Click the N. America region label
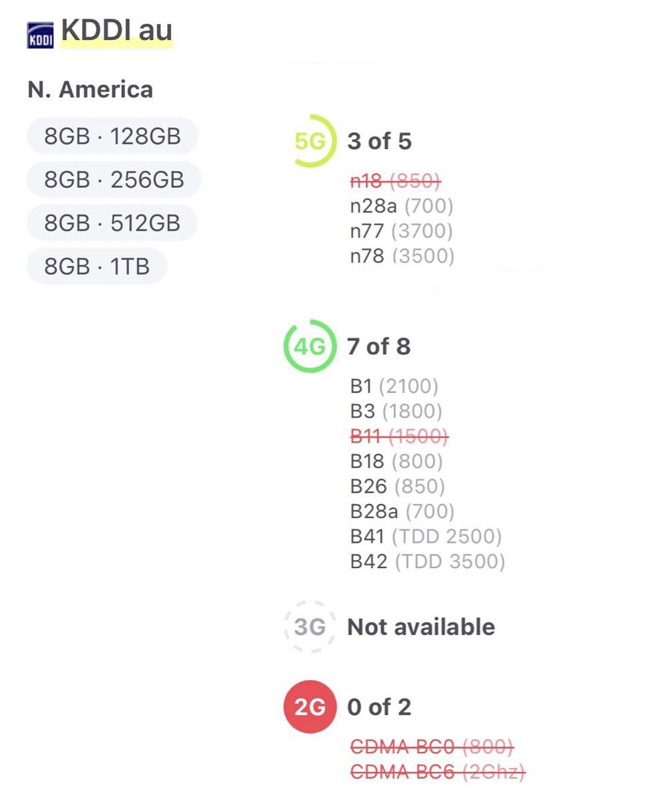Screen dimensions: 672x802 (x=90, y=90)
